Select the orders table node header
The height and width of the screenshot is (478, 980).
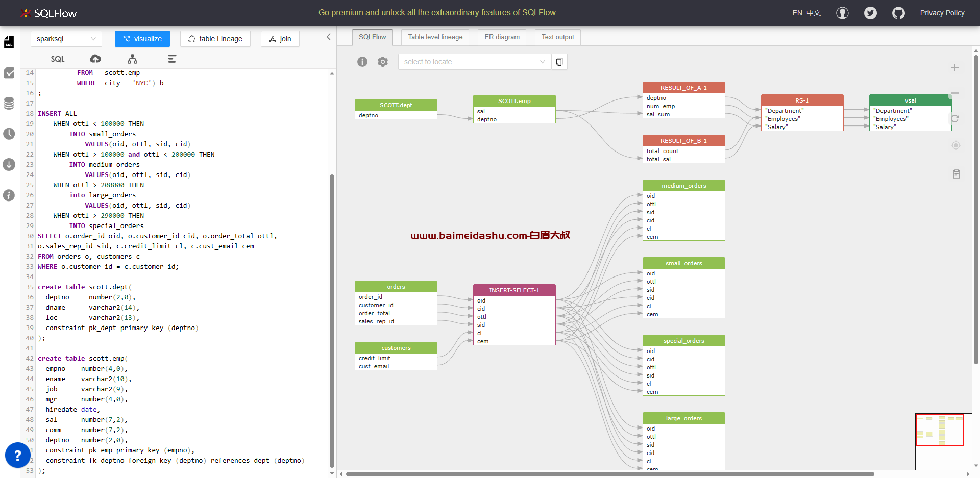[x=396, y=287]
